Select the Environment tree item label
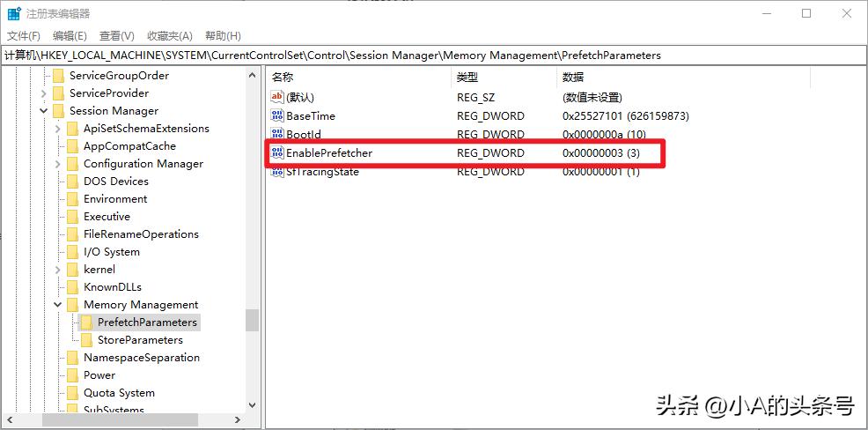This screenshot has height=430, width=868. click(115, 199)
